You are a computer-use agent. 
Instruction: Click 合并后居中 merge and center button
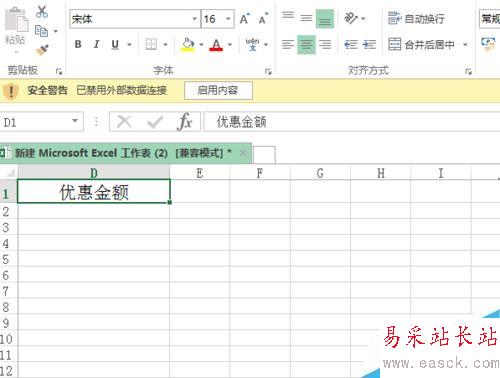click(x=421, y=44)
